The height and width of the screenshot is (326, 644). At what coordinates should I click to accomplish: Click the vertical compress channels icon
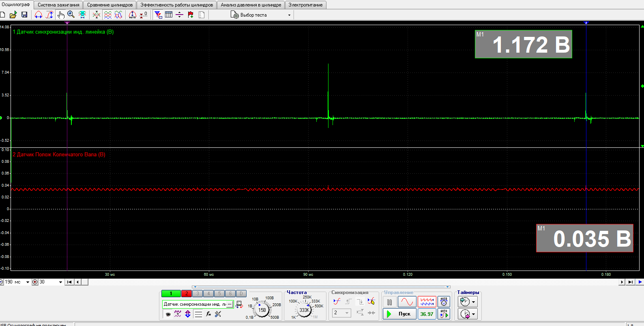(x=97, y=15)
